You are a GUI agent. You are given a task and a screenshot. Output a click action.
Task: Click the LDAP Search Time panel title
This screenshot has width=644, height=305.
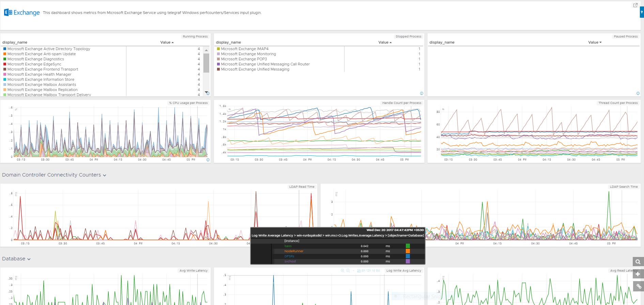tap(624, 187)
